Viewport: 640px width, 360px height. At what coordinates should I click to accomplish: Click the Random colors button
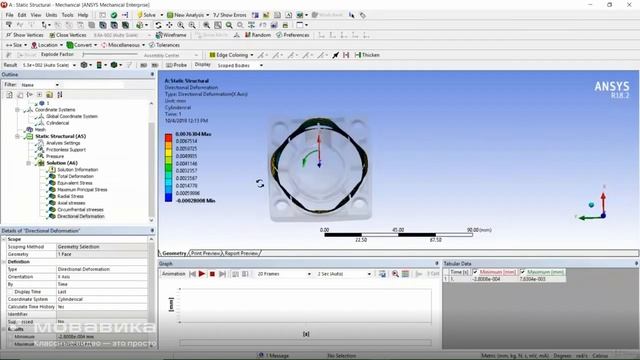(x=258, y=35)
